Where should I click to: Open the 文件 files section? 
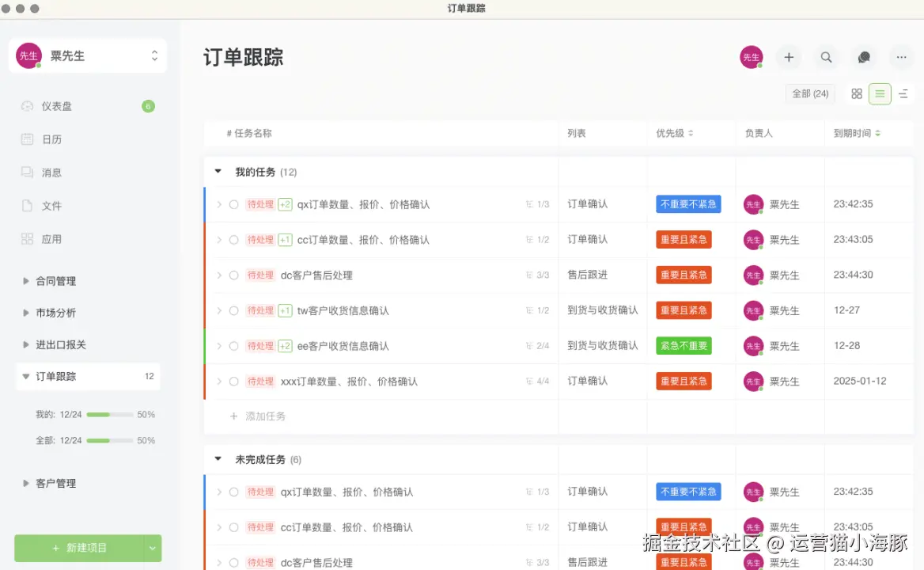(51, 205)
